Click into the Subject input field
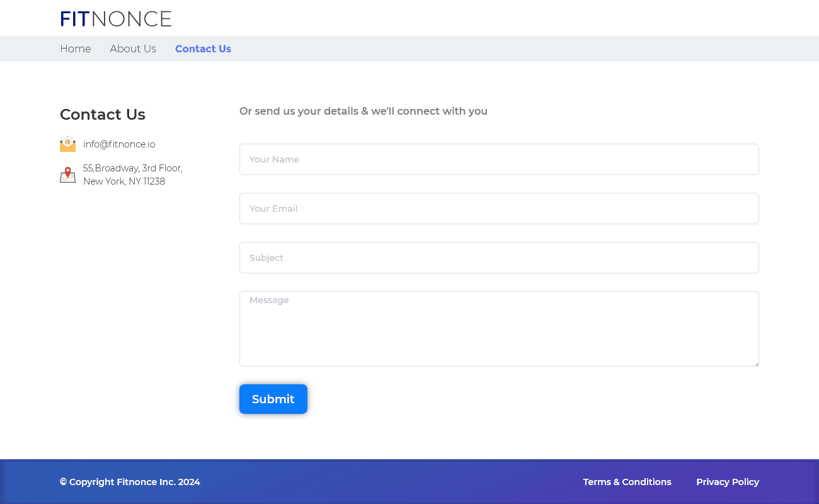Viewport: 819px width, 504px height. pyautogui.click(x=499, y=258)
